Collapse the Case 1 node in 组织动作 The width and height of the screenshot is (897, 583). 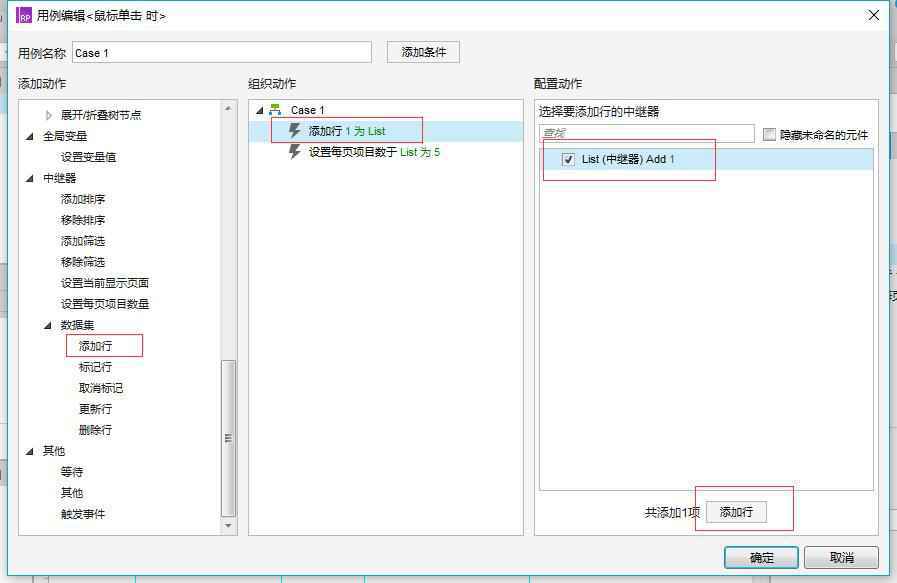pos(260,110)
